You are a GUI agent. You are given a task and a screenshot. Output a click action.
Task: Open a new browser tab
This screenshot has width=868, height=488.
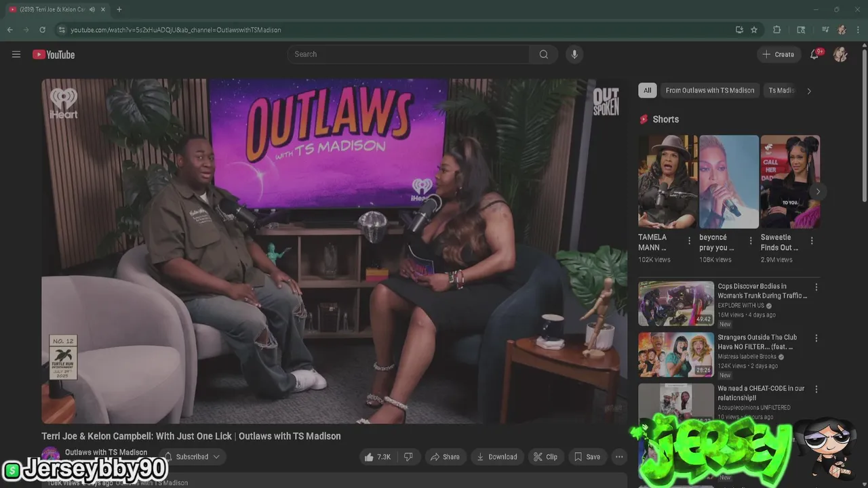tap(119, 9)
